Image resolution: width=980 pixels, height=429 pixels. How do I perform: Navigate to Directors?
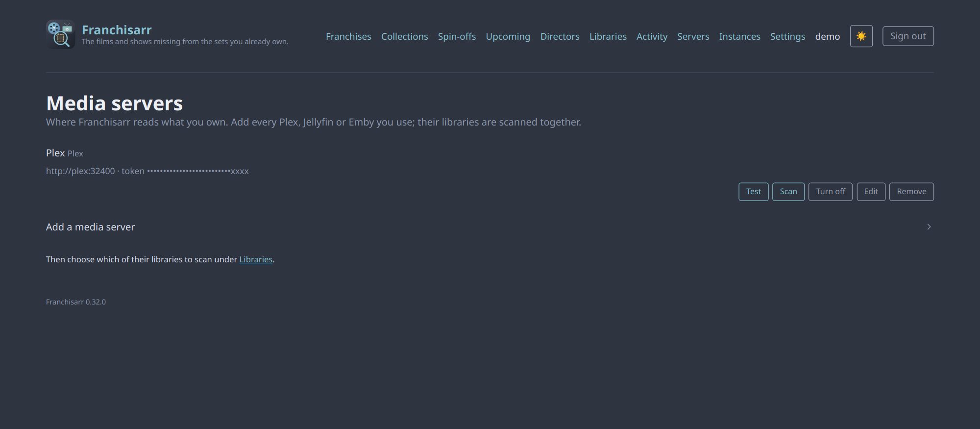coord(560,36)
